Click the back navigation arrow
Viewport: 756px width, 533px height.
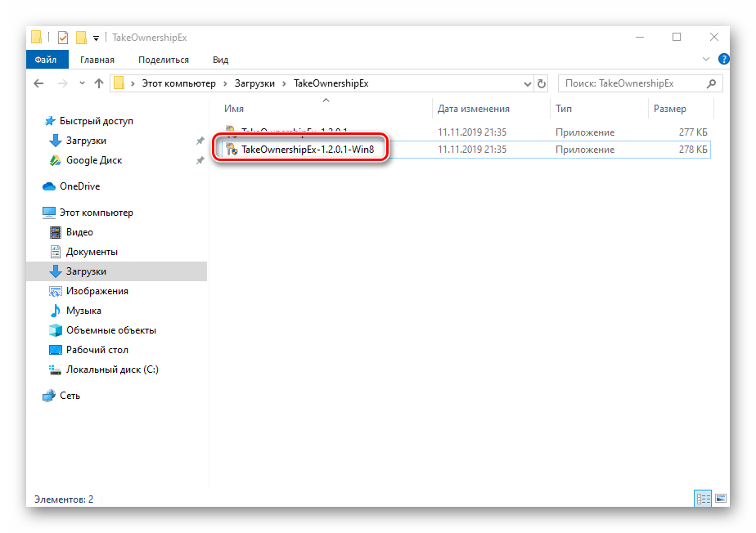[38, 83]
